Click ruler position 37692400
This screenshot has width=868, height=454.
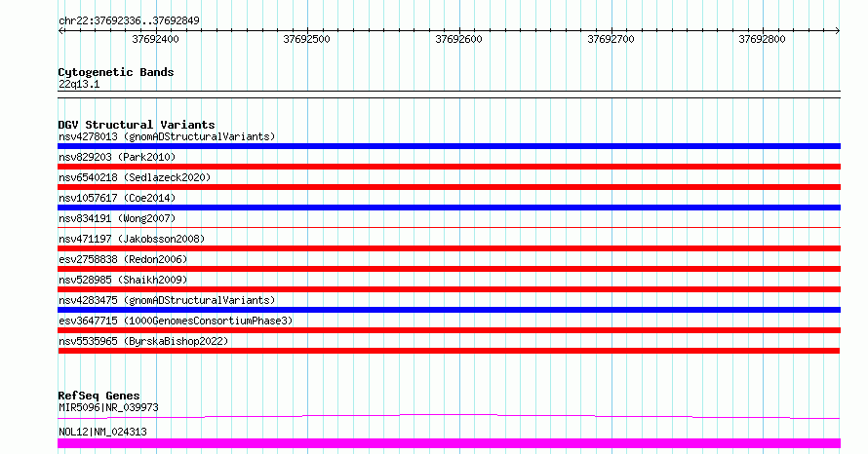[x=155, y=39]
